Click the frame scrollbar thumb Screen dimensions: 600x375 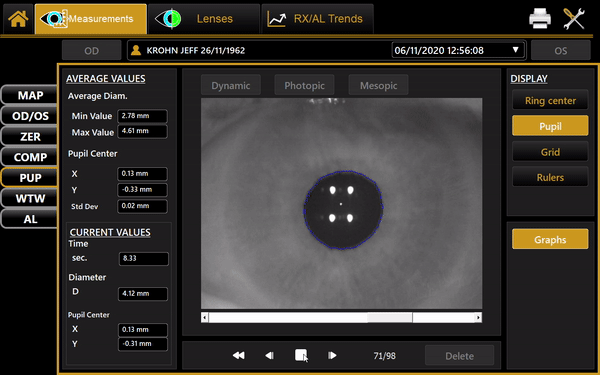click(x=390, y=317)
